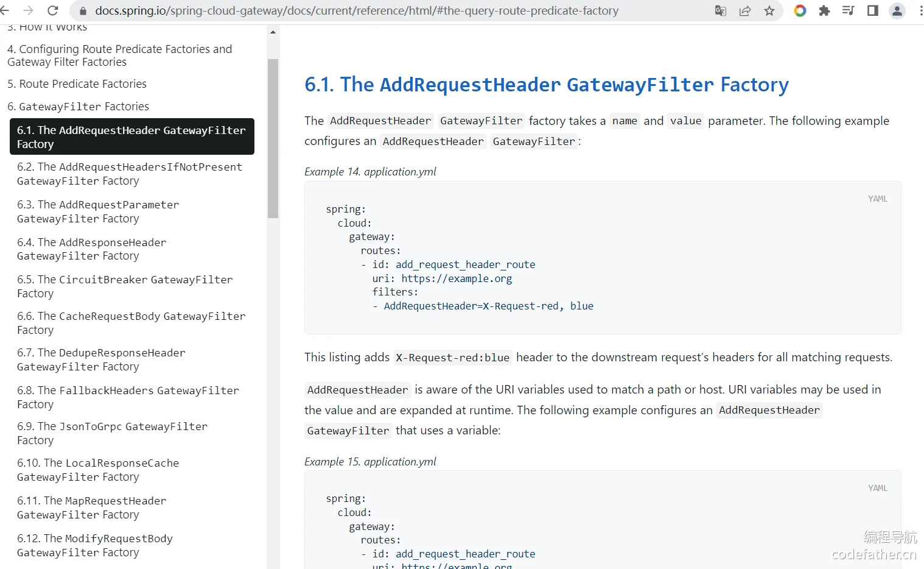
Task: Click 'routes:' line in Example 14 code
Action: pos(380,250)
